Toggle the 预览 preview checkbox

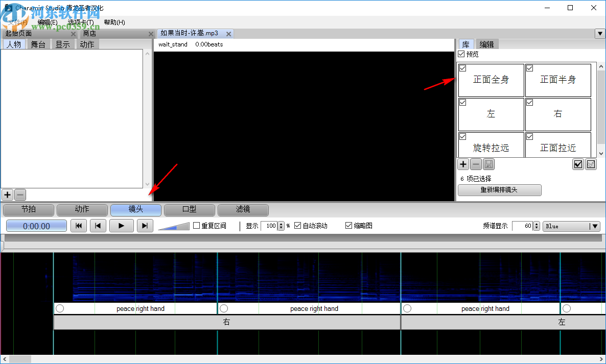click(x=461, y=54)
